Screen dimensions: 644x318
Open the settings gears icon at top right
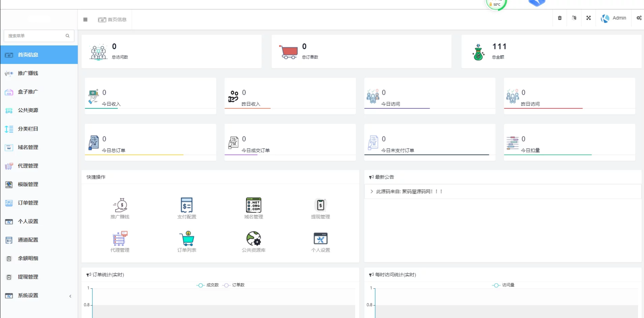639,18
